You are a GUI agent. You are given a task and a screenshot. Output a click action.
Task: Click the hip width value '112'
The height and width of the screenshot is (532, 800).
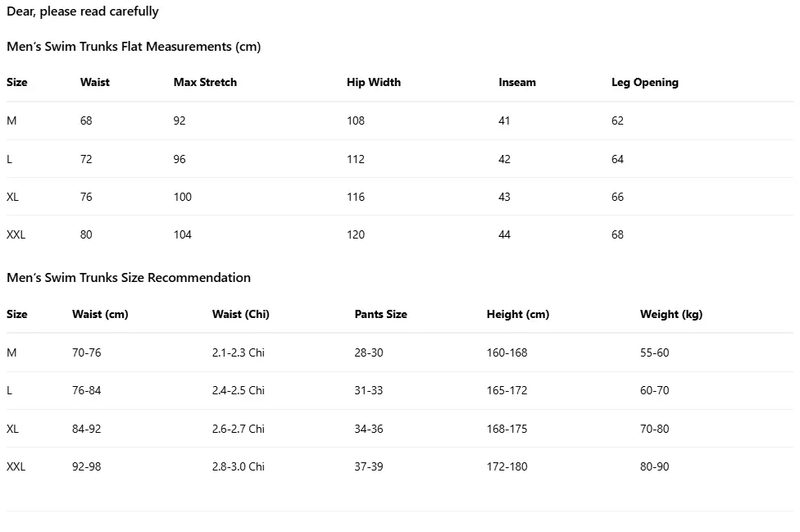(x=356, y=159)
